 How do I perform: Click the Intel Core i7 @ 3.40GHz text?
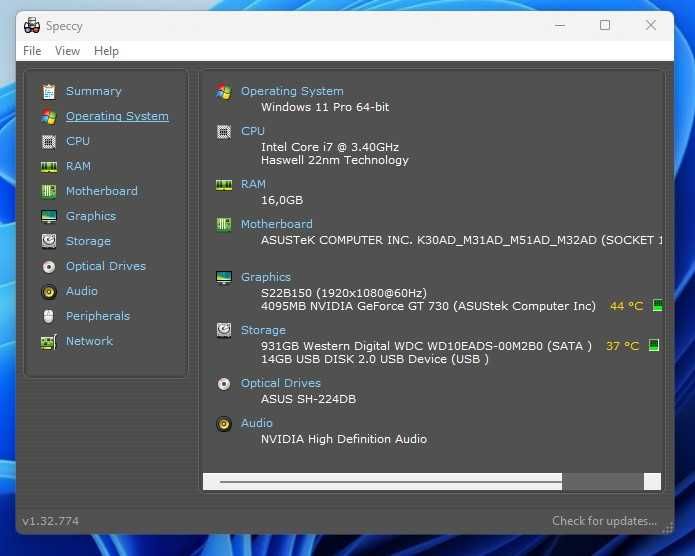[330, 147]
